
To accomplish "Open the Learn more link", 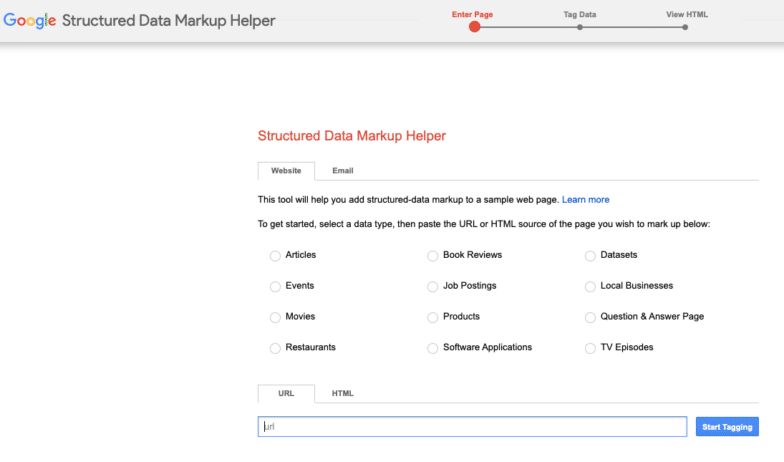I will click(585, 200).
